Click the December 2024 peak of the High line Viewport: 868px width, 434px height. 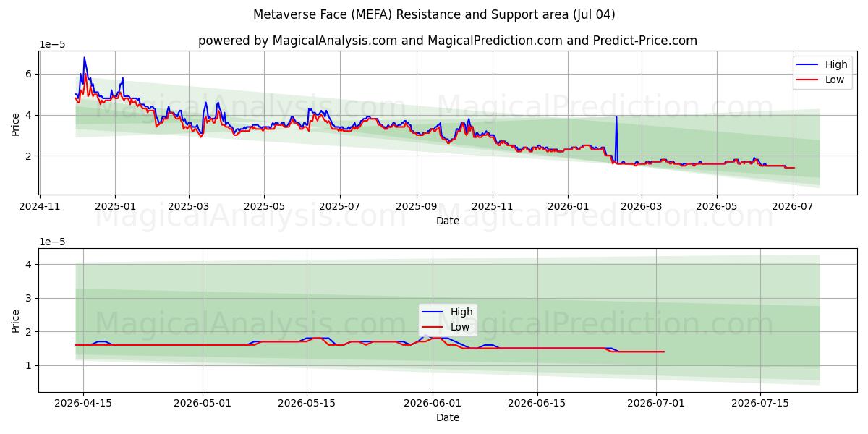click(84, 59)
